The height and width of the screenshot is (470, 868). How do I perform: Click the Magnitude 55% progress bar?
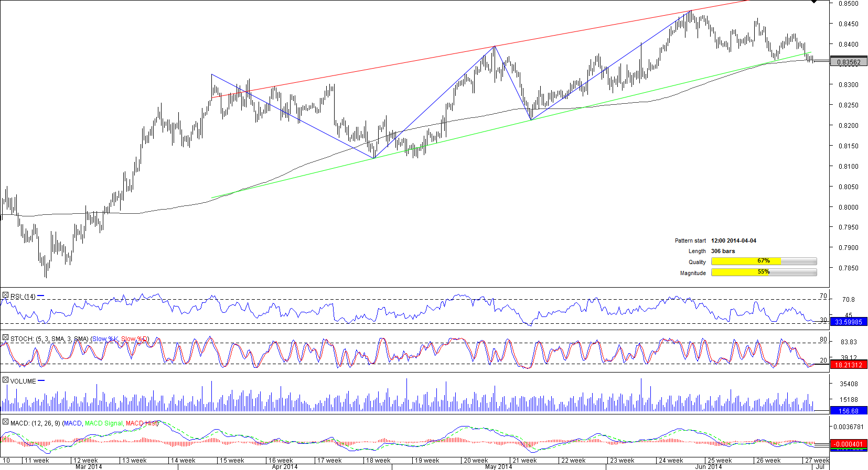(x=764, y=272)
